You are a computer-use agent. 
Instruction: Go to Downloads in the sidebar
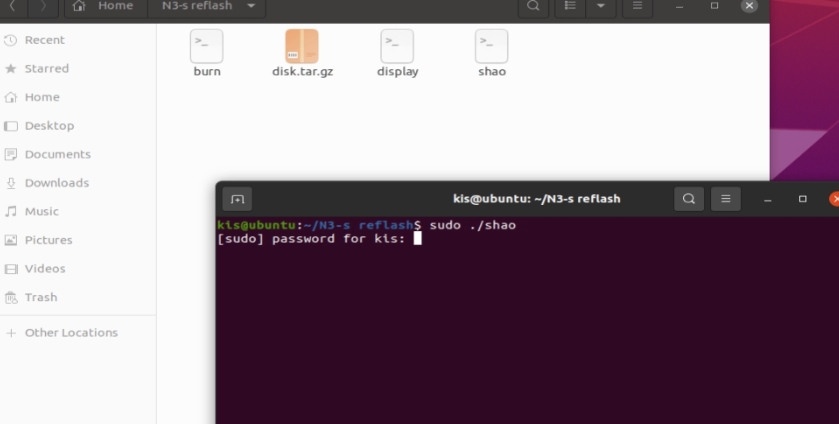coord(56,183)
